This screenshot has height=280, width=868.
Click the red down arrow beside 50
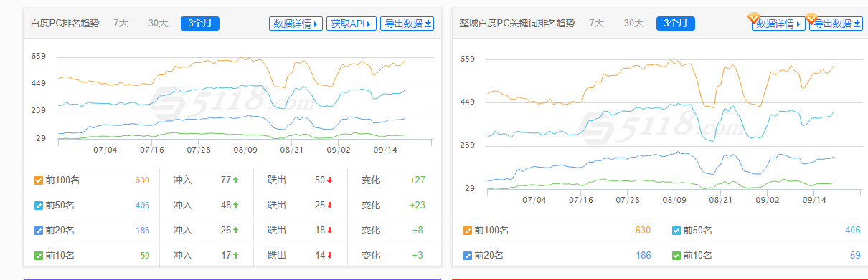point(330,180)
